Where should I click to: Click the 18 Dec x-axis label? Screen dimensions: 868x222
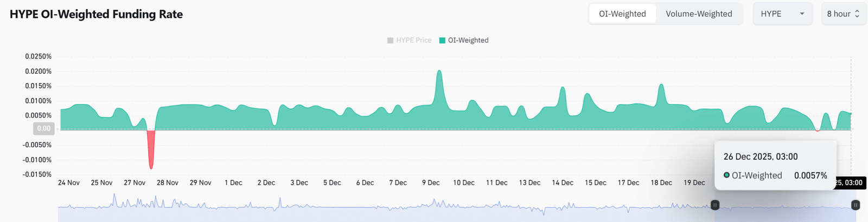(661, 182)
